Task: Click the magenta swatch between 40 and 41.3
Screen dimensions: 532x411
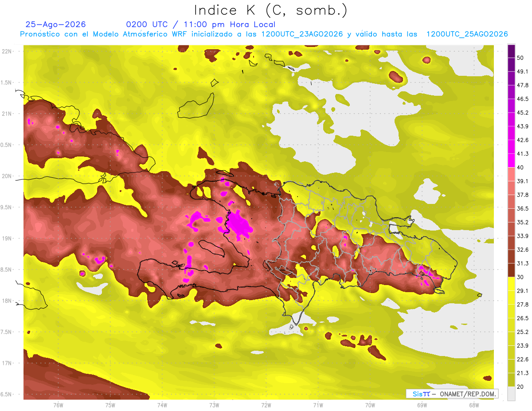Action: click(x=511, y=160)
